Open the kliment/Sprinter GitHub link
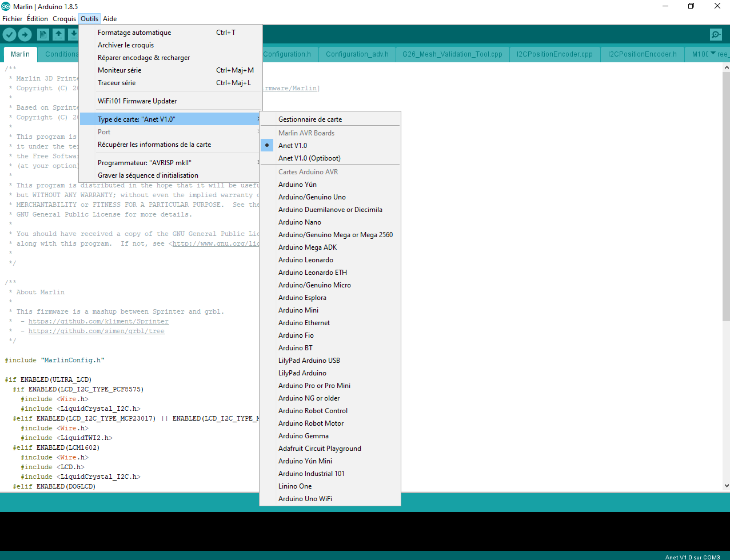Image resolution: width=730 pixels, height=560 pixels. point(98,321)
